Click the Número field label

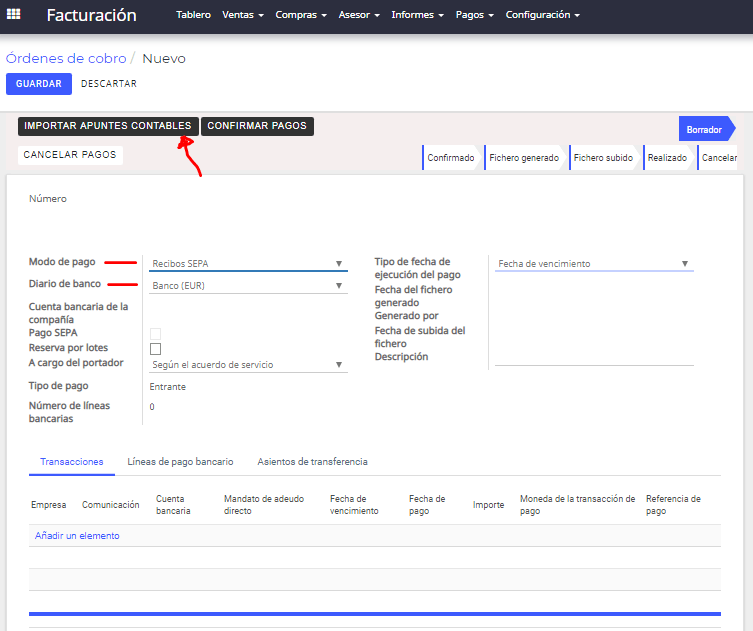[x=48, y=199]
